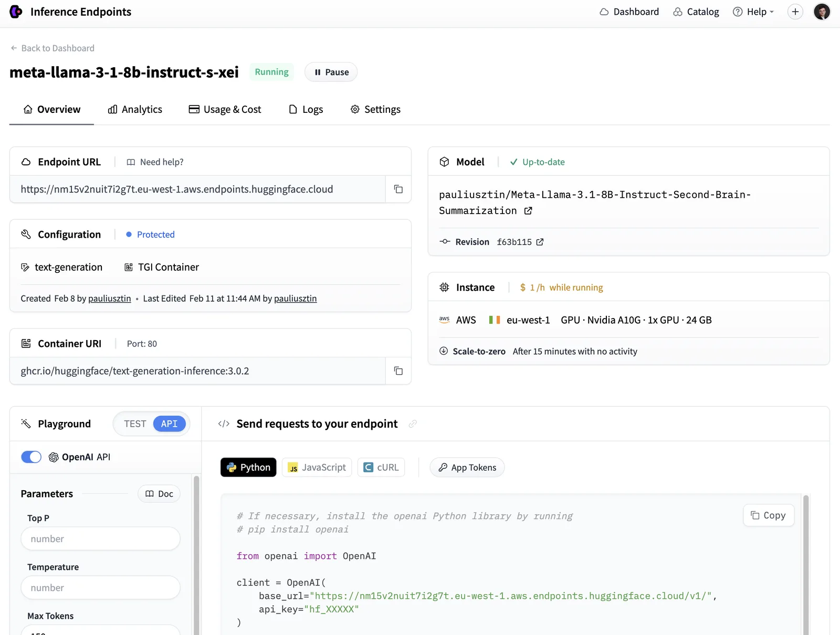Click the Endpoint URL text field
The width and height of the screenshot is (840, 635).
pos(198,189)
